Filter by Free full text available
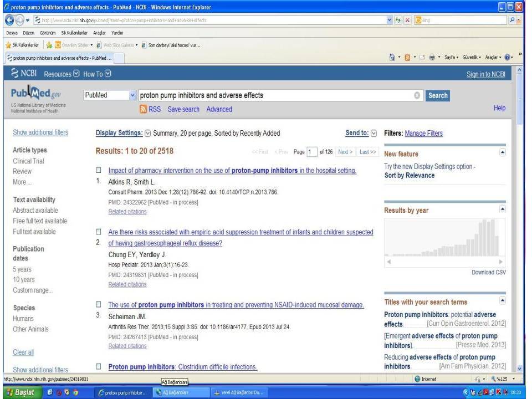532x399 pixels. 40,221
